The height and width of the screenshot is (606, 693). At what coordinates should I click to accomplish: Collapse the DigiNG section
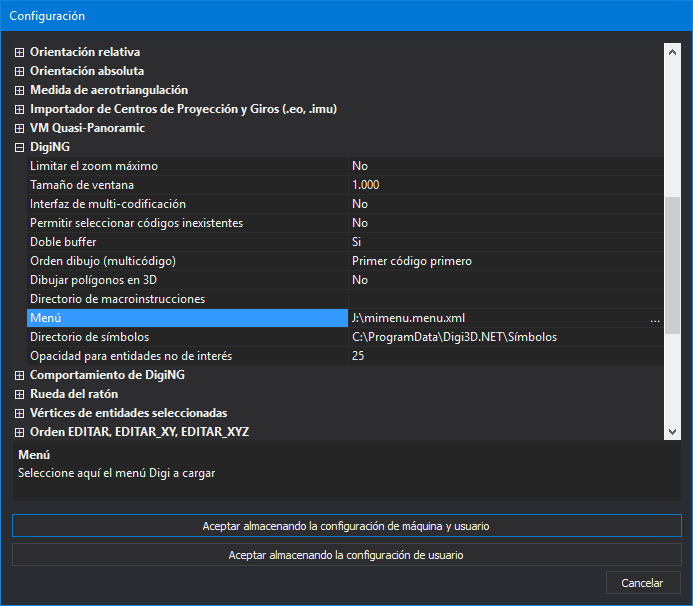tap(19, 147)
